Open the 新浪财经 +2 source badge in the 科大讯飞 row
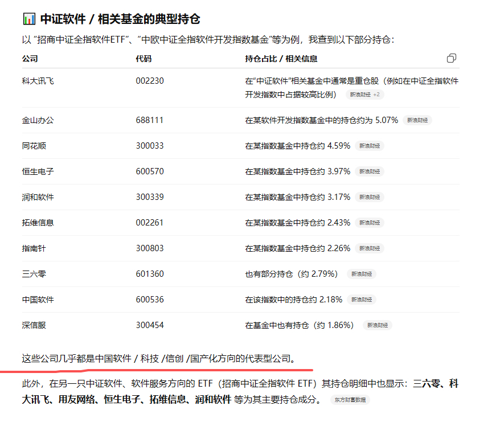 click(x=365, y=95)
